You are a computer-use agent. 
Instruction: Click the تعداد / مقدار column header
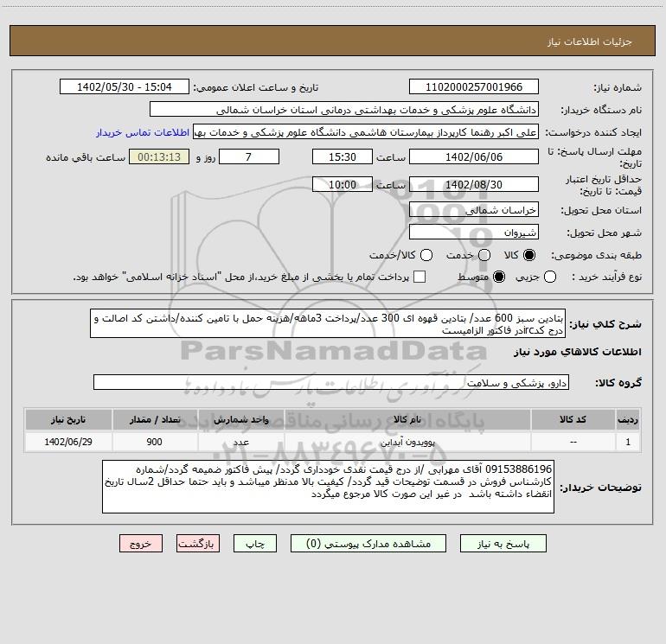click(155, 419)
